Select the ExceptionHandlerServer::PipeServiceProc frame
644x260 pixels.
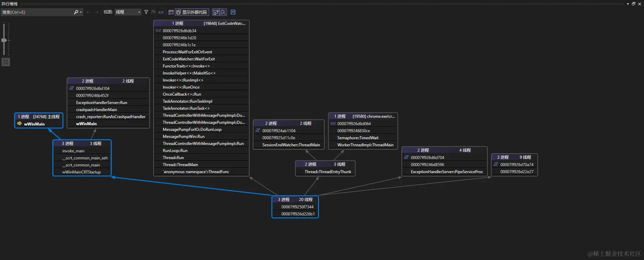click(x=444, y=172)
